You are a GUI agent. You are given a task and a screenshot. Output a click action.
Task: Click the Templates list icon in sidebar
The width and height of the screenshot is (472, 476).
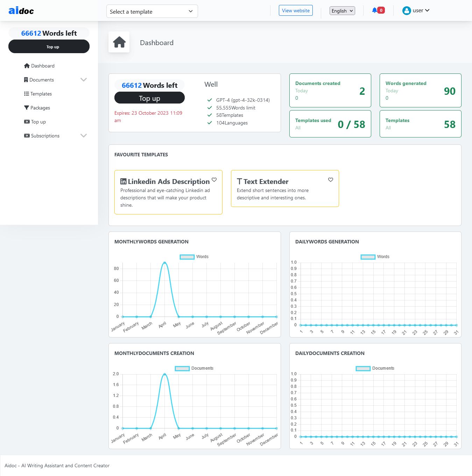(27, 94)
